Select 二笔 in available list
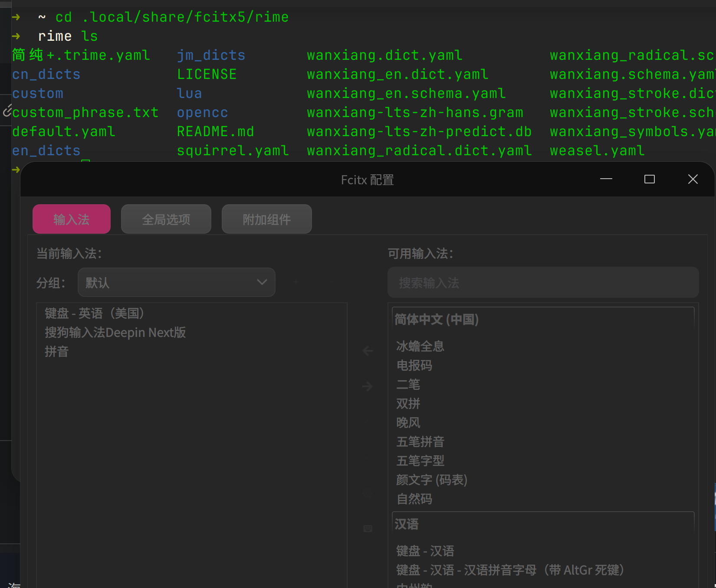 click(543, 384)
